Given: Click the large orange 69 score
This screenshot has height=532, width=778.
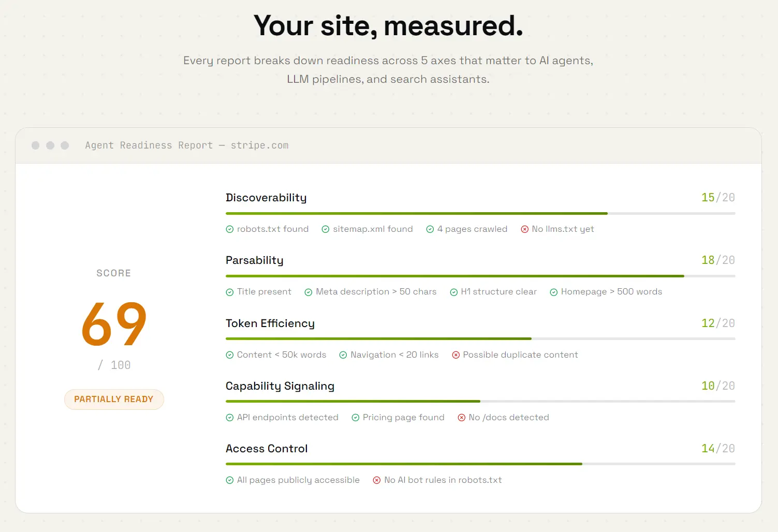Looking at the screenshot, I should click(114, 324).
